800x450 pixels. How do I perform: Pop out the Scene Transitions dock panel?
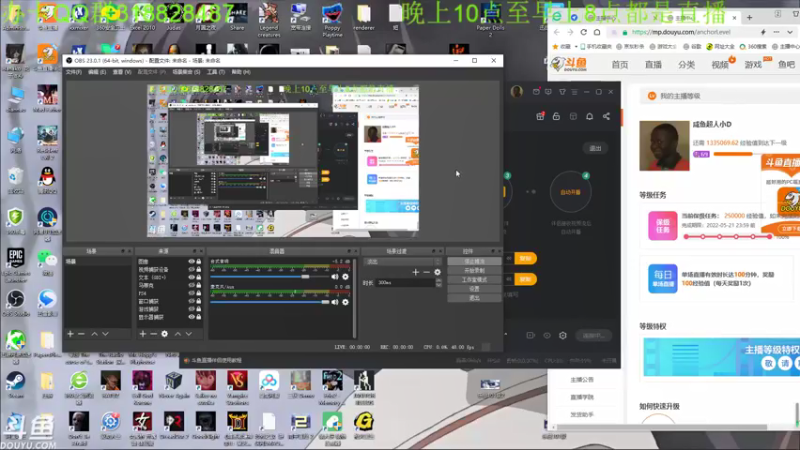434,251
